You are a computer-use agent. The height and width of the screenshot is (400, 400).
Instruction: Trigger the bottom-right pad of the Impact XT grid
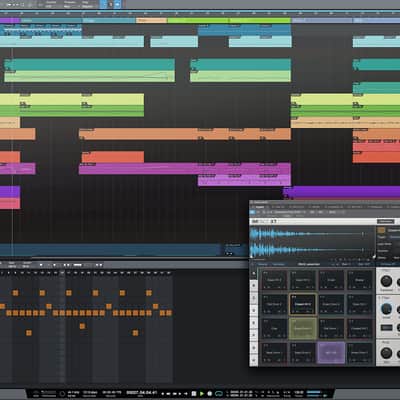(x=359, y=353)
